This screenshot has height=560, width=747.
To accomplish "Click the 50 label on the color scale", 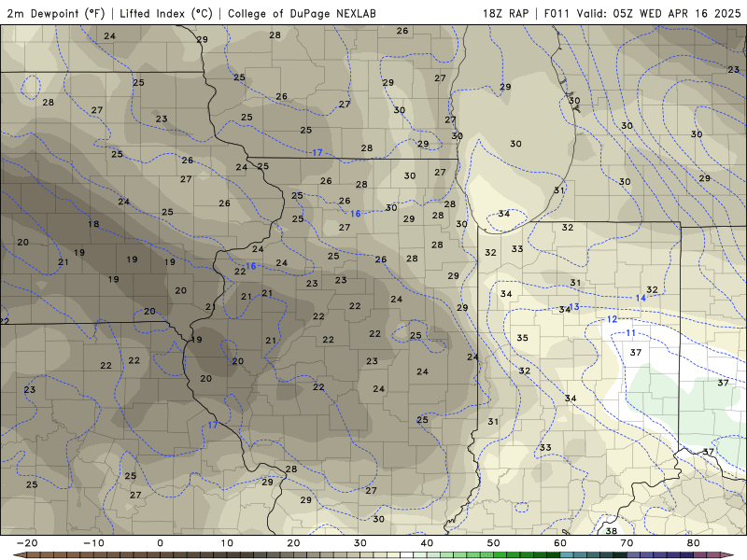I will tap(494, 543).
